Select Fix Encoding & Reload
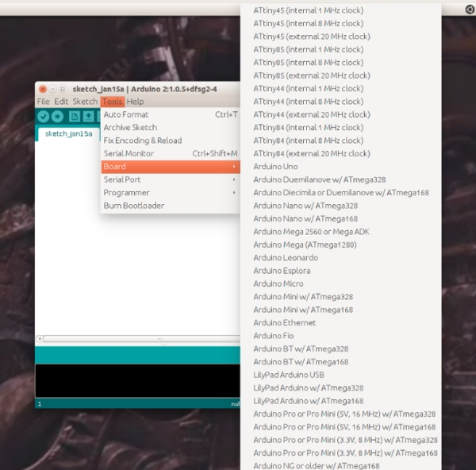 pyautogui.click(x=171, y=141)
